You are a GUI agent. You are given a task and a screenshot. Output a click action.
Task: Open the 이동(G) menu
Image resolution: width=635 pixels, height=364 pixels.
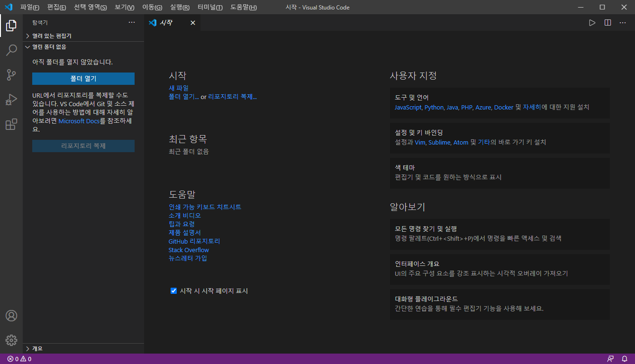[x=152, y=7]
